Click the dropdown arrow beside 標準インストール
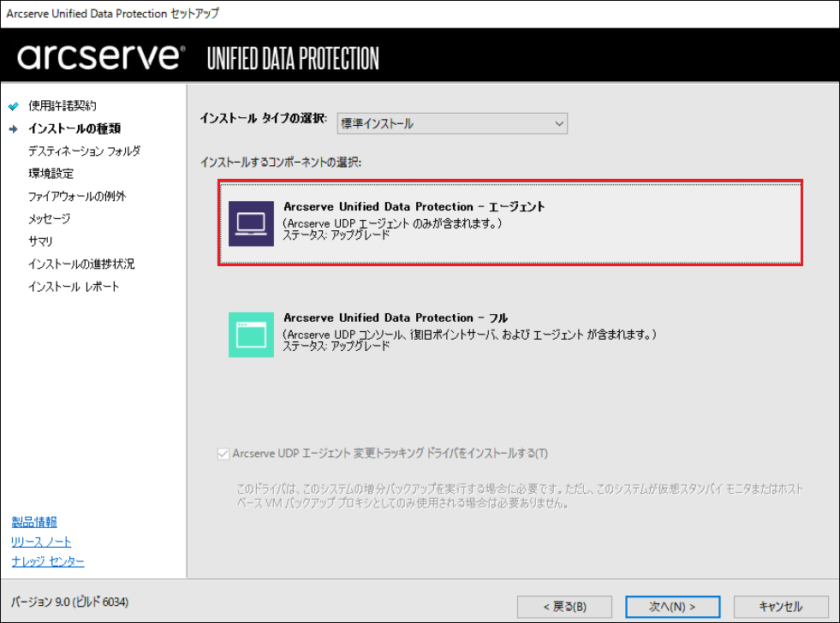 point(559,123)
